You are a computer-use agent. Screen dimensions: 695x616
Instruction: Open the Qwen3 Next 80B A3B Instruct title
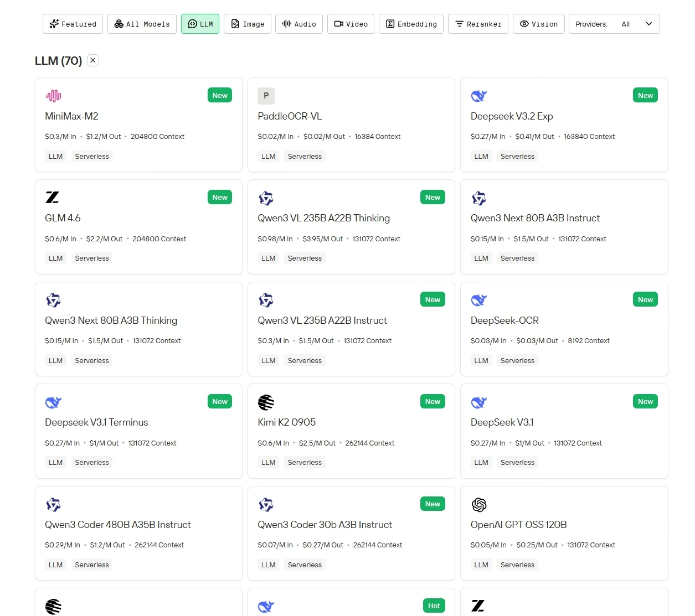coord(535,218)
